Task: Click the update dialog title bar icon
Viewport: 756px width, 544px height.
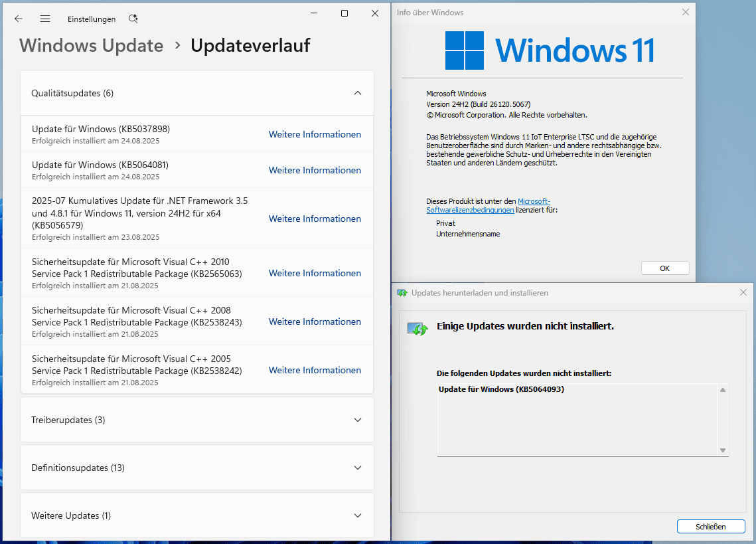Action: pos(402,293)
